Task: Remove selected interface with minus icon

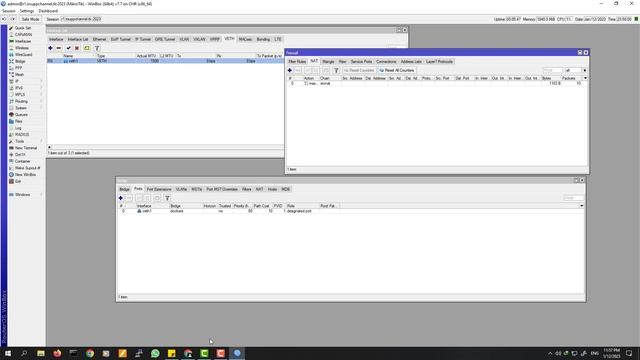Action: point(59,48)
